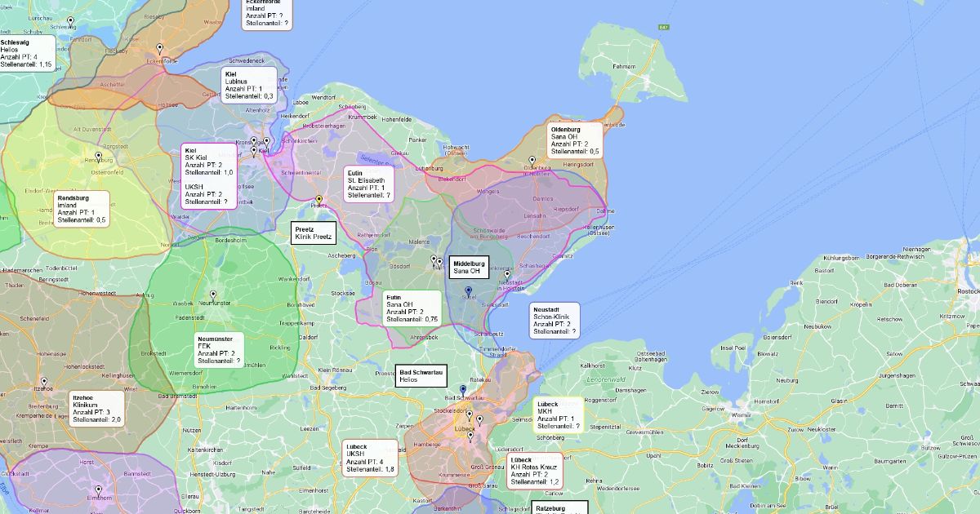
Task: Open the Schleswig Helios info box
Action: pos(27,53)
